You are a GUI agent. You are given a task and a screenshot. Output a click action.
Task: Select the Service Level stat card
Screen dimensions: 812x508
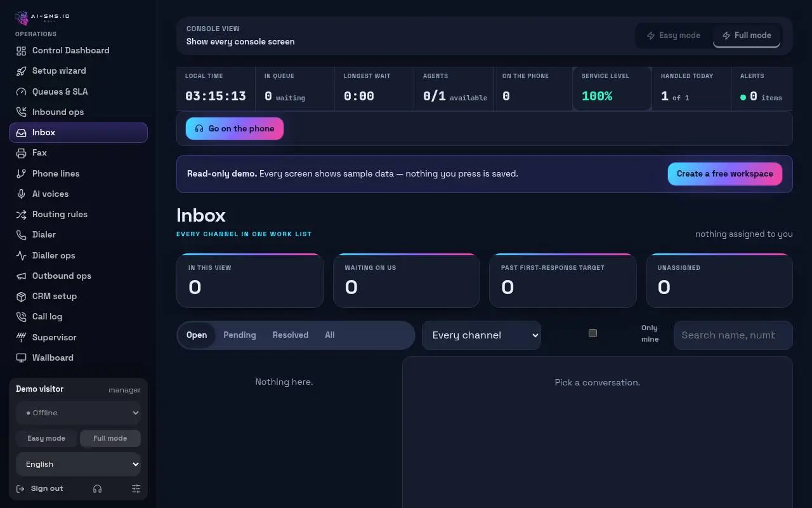[612, 89]
